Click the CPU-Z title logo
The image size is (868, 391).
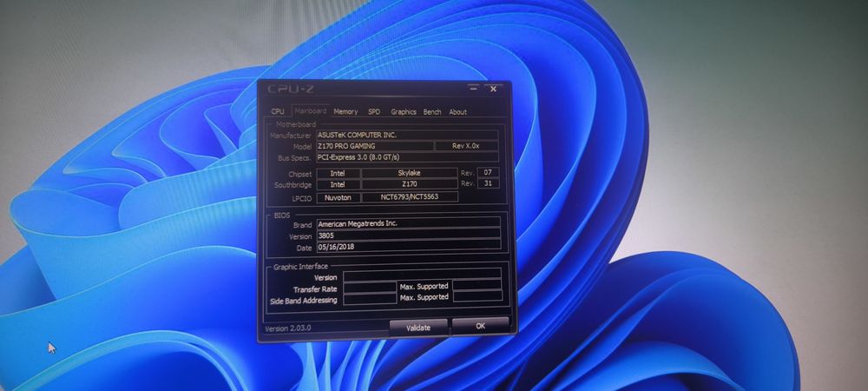[x=291, y=89]
